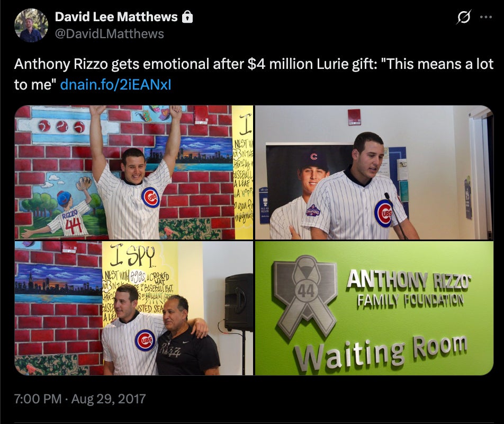This screenshot has height=424, width=504.
Task: Click the black loudspeaker in bottom-left photo
Action: 238,303
